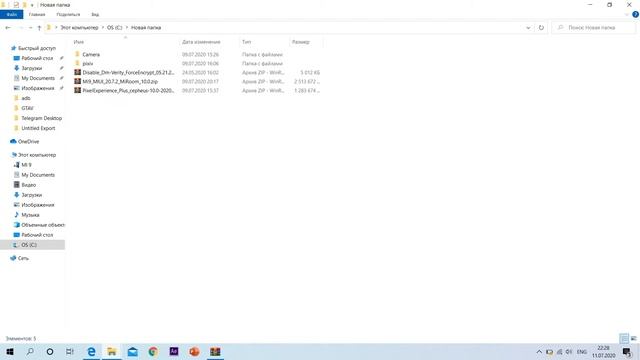Launch Google Chrome from the taskbar
Image resolution: width=640 pixels, height=360 pixels.
click(153, 351)
